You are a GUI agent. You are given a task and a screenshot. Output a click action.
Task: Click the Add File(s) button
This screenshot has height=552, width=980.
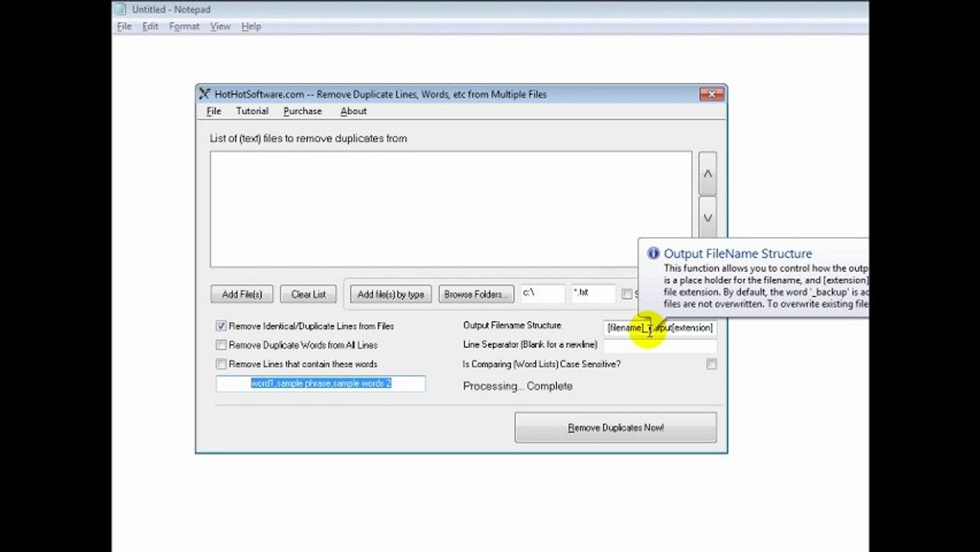241,294
